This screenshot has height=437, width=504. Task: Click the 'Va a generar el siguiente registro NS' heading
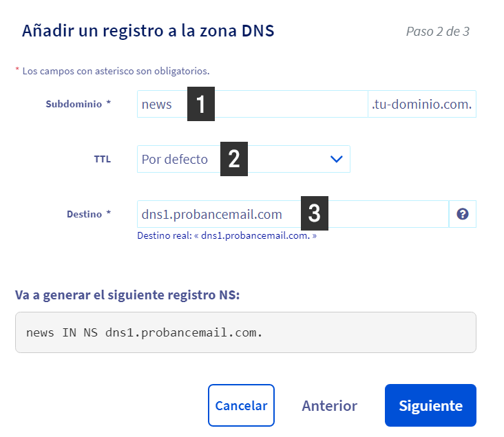click(127, 295)
